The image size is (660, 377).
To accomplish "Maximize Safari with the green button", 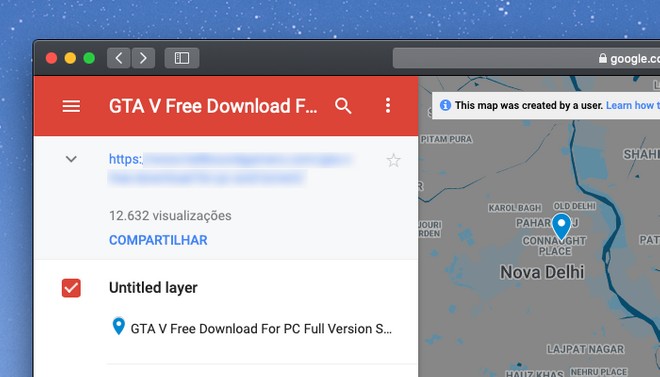I will [89, 58].
